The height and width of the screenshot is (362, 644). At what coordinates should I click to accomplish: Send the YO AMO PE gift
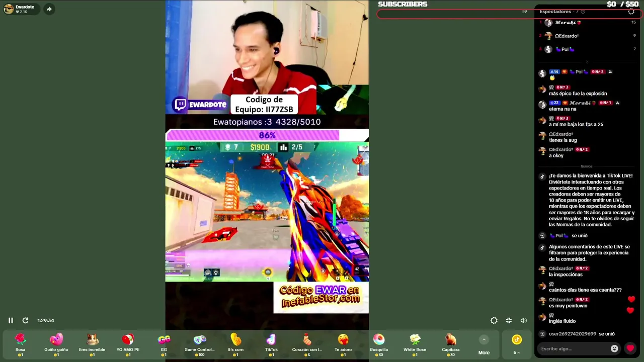(128, 344)
